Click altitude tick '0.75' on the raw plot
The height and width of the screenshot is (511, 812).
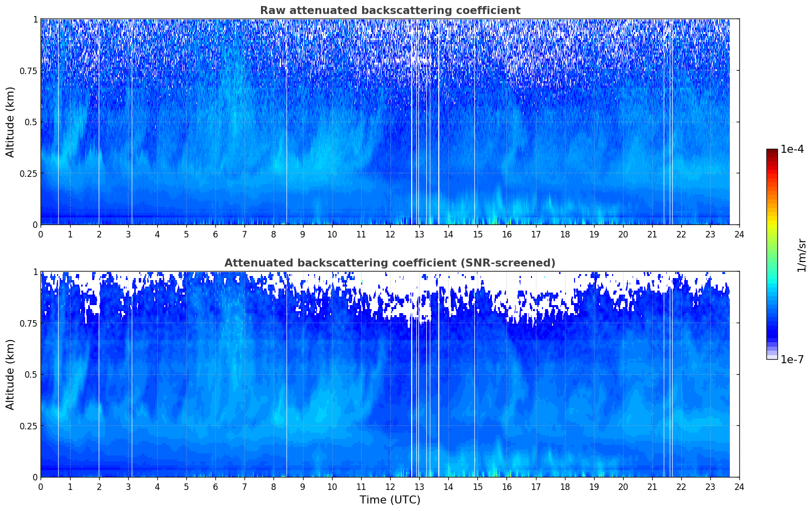coord(29,71)
